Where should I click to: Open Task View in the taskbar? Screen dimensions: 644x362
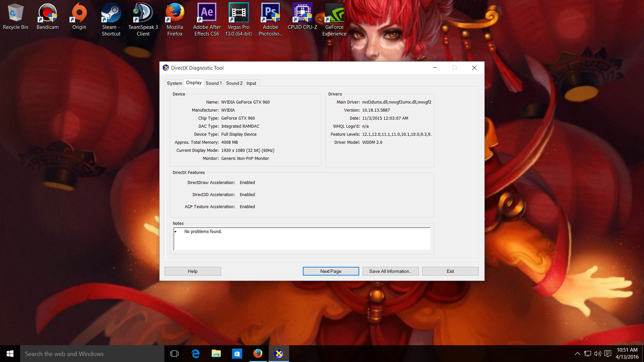tap(175, 353)
